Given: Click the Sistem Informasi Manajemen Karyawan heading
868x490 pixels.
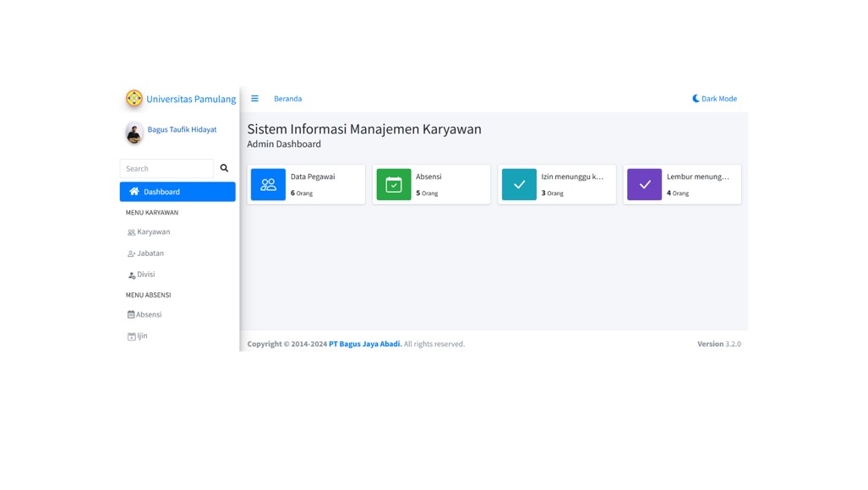Looking at the screenshot, I should (x=364, y=129).
